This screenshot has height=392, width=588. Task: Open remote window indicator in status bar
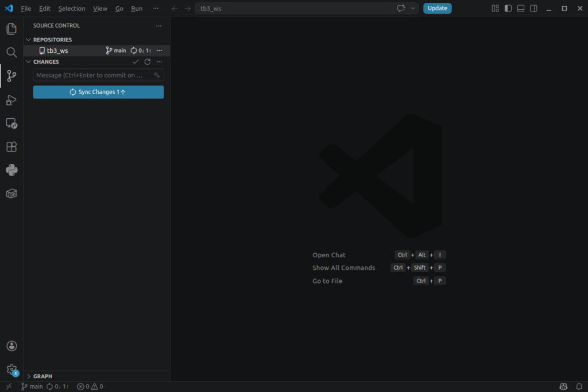point(9,387)
